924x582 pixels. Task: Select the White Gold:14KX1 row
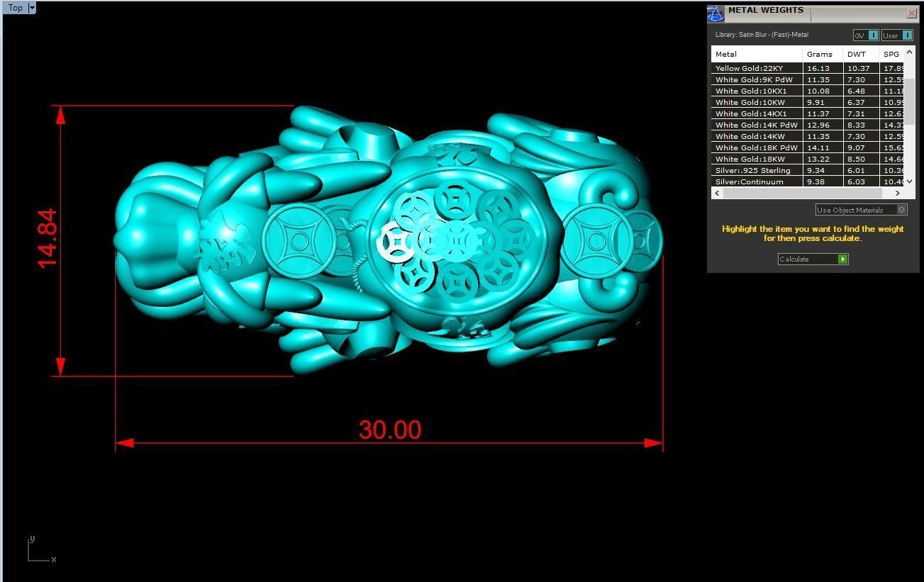[808, 113]
